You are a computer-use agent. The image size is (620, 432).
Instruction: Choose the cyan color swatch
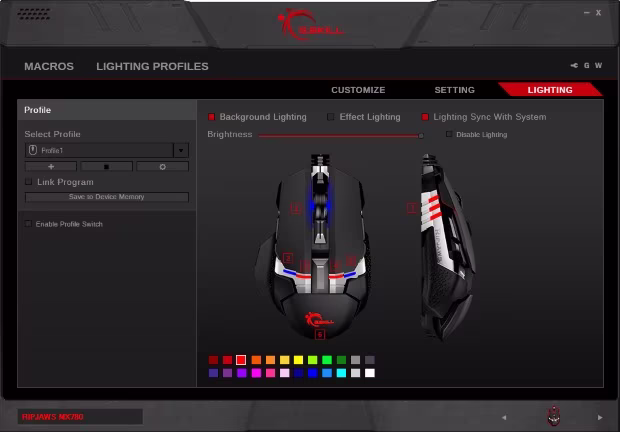coord(341,373)
